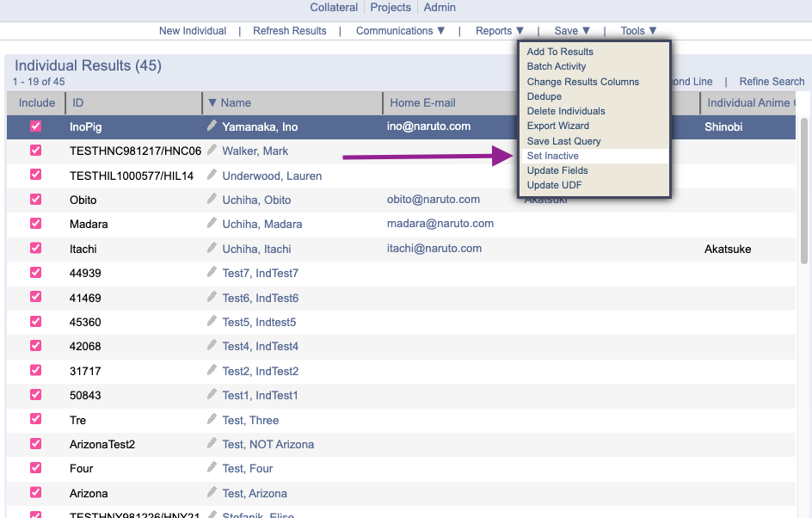Click the ino@naruto.com email link
Screen dimensions: 812x518
click(x=428, y=126)
